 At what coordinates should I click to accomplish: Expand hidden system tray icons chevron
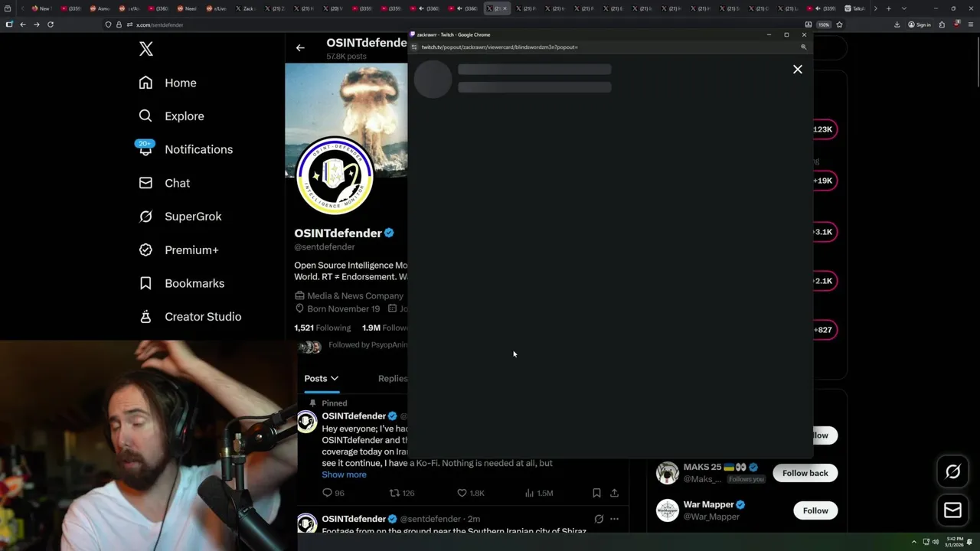pos(913,542)
